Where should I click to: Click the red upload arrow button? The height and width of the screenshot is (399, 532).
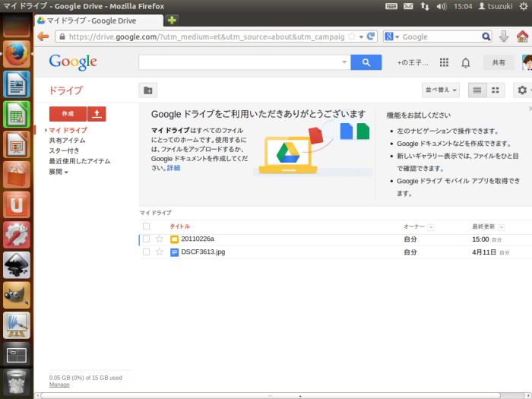[97, 113]
